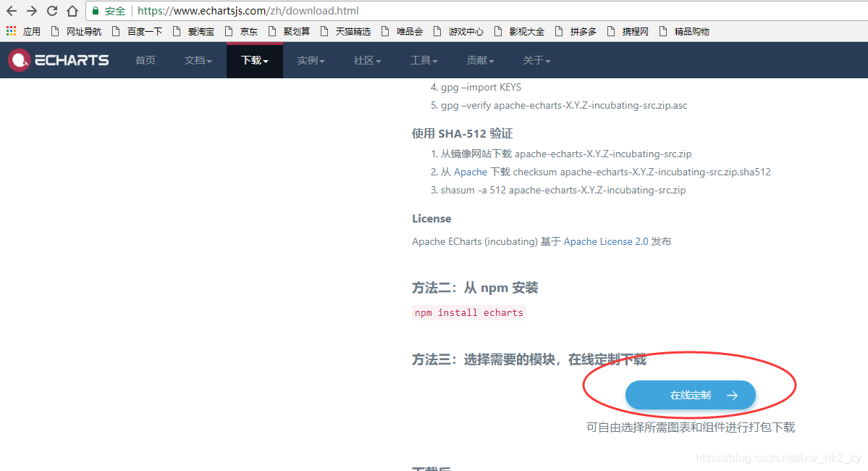Click the green secure padlock icon
This screenshot has width=868, height=471.
click(x=96, y=11)
